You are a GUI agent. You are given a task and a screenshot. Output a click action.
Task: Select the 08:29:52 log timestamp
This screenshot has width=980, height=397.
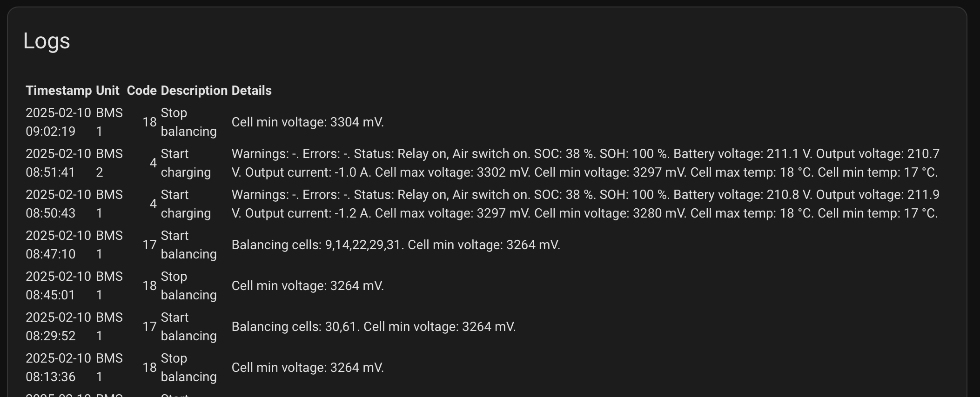coord(59,326)
